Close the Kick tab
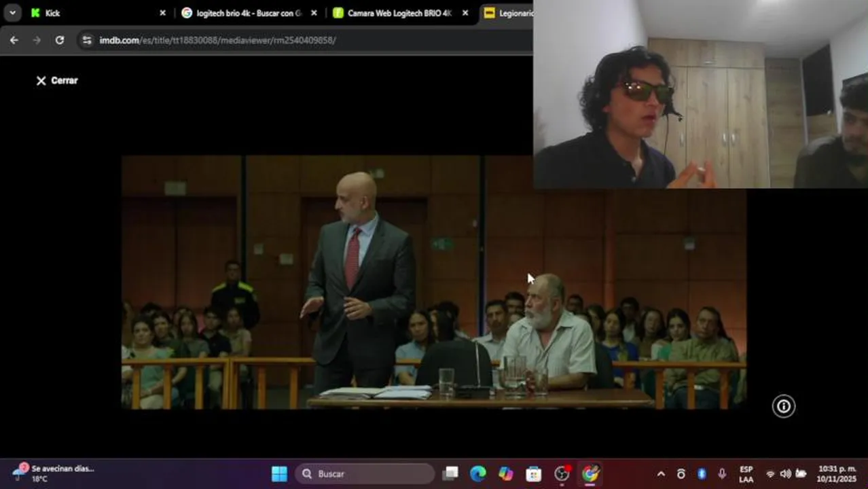The height and width of the screenshot is (489, 868). 162,13
